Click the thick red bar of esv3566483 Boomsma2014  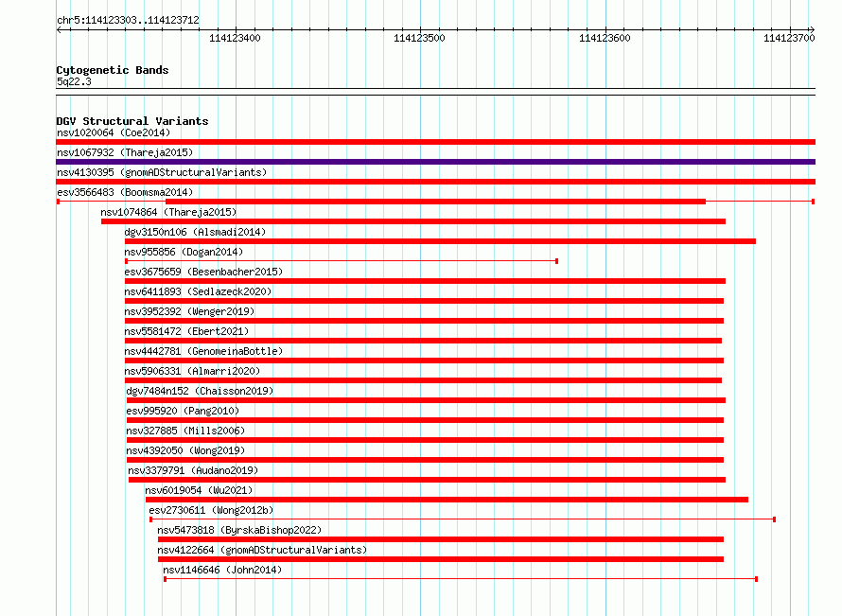tap(435, 202)
